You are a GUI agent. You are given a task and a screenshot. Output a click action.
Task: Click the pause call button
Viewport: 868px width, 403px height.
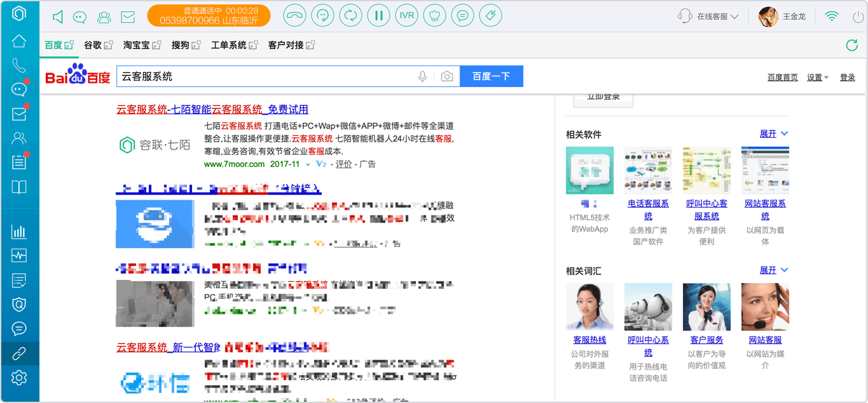378,16
